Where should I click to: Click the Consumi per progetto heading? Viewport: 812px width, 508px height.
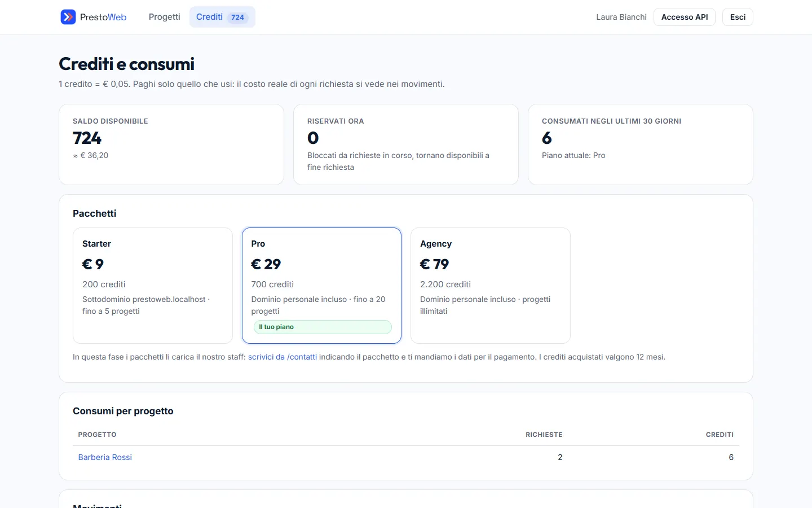click(123, 411)
